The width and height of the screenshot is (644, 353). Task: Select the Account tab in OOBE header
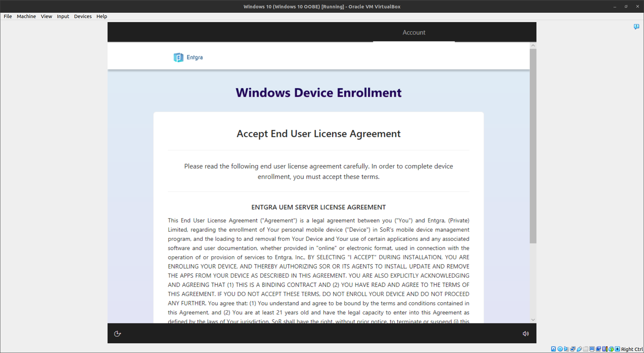[414, 32]
